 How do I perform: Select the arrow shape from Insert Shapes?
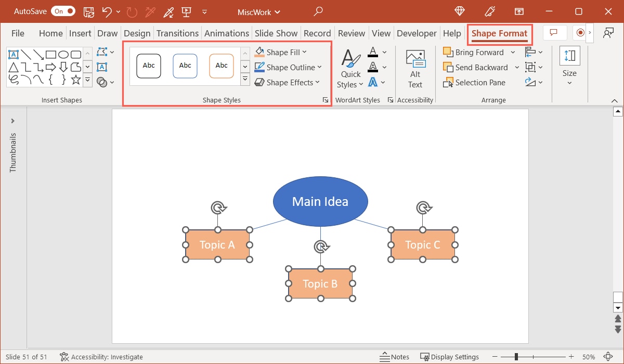click(x=51, y=67)
